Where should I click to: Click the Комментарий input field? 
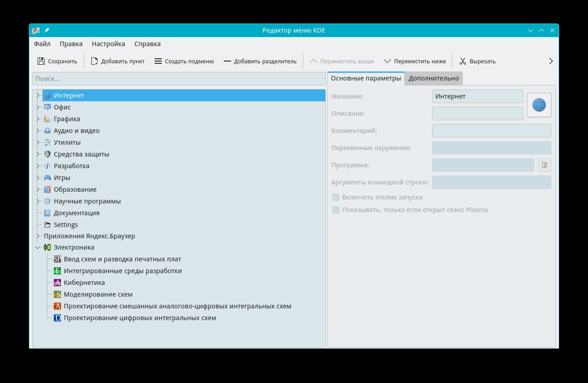click(492, 131)
